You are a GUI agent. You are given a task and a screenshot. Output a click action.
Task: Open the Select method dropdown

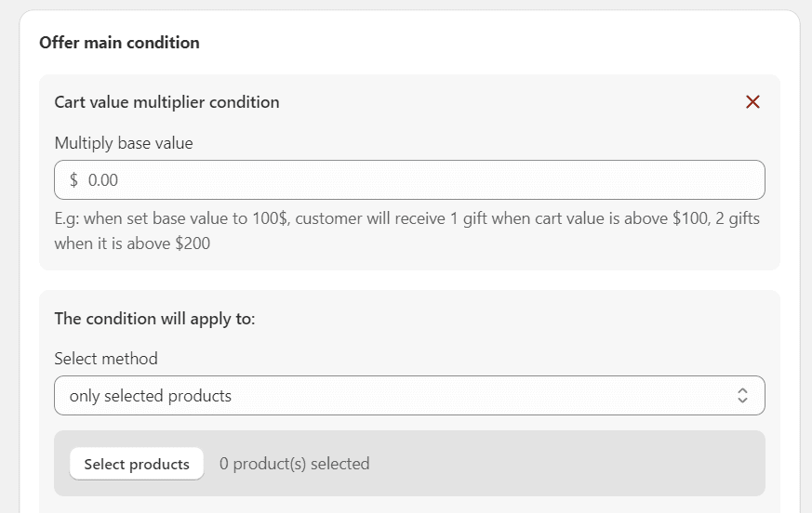click(x=409, y=396)
